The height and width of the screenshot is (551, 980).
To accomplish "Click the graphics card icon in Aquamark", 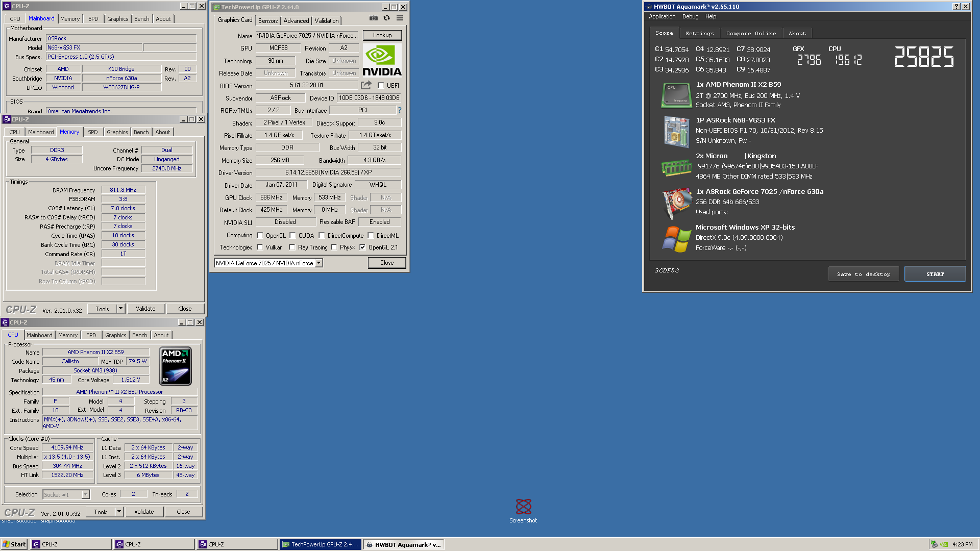I will (676, 203).
